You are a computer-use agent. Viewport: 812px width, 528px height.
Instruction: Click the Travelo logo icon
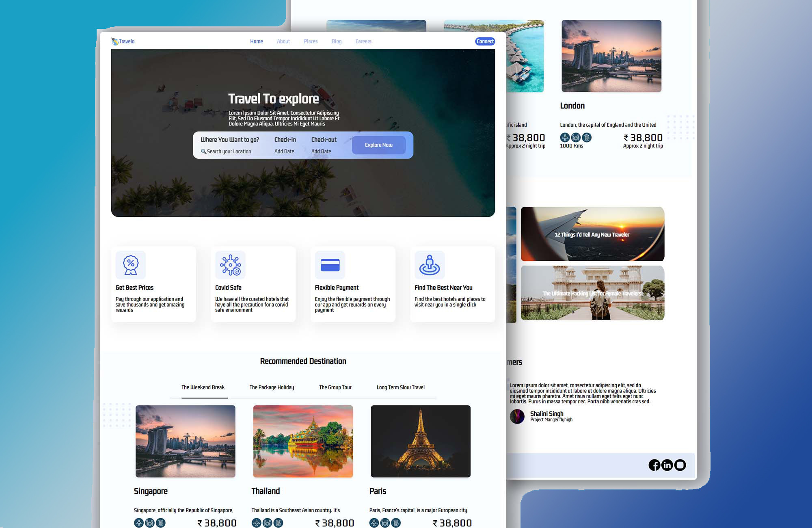pos(115,41)
